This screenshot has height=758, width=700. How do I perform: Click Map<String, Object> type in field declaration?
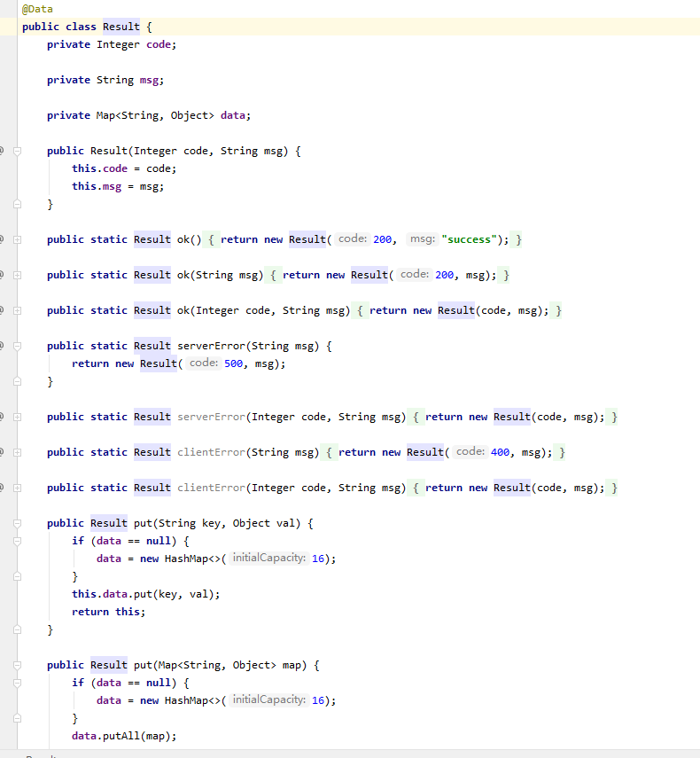coord(155,115)
